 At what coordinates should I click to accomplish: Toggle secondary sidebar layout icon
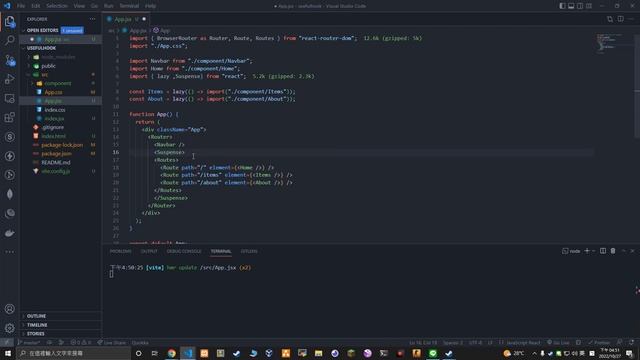580,6
